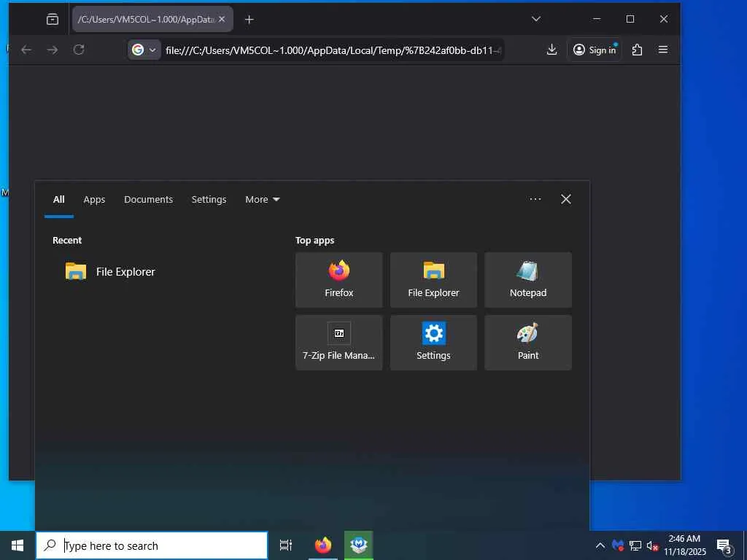
Task: Click the Type here to search box
Action: (x=152, y=545)
